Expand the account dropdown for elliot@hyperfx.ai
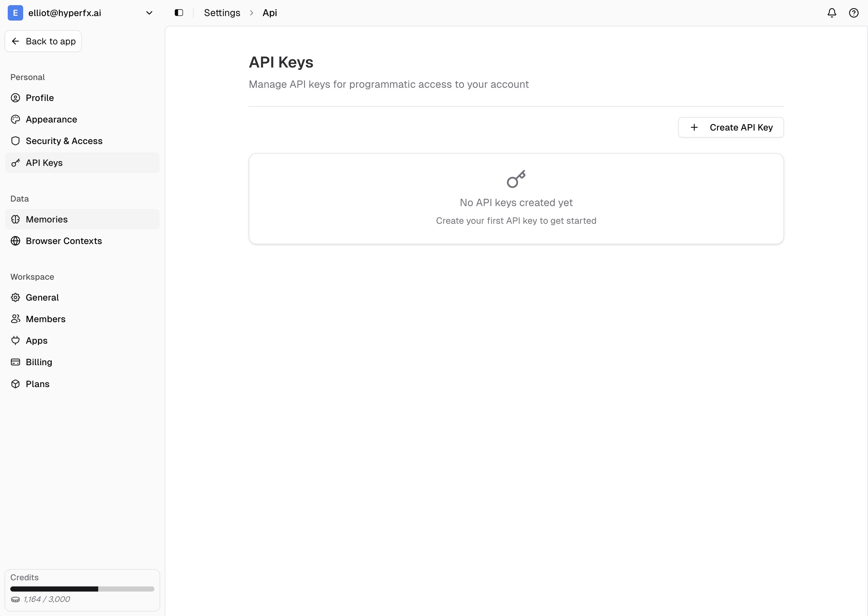Screen dimensions: 868x616 point(149,13)
